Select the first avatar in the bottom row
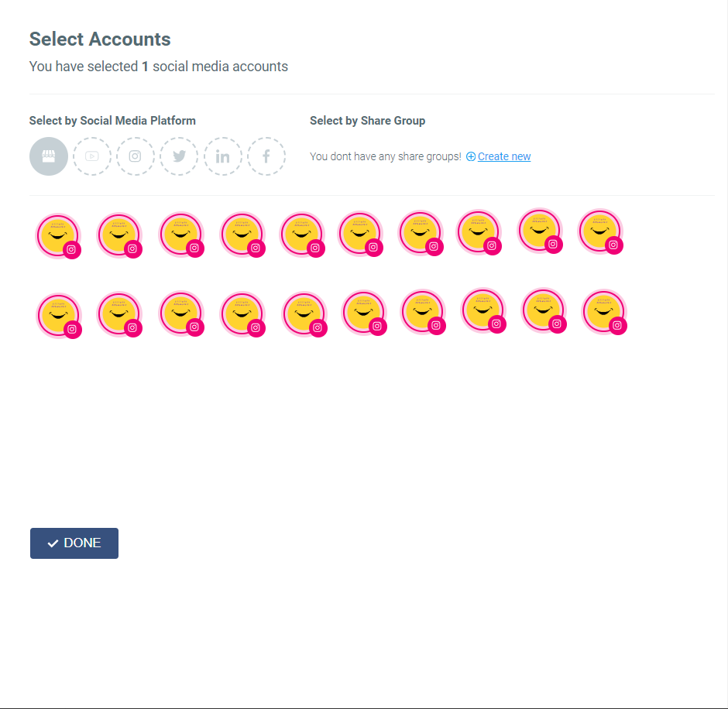The height and width of the screenshot is (709, 728). (59, 314)
